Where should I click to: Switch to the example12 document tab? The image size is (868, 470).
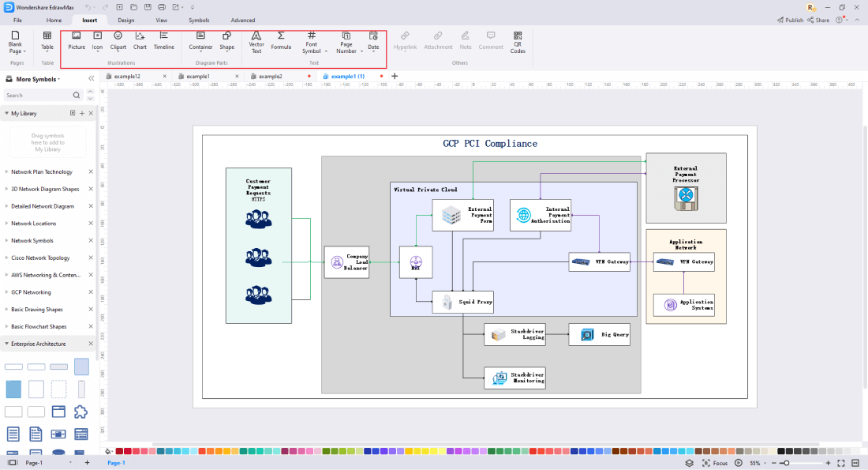pos(127,77)
